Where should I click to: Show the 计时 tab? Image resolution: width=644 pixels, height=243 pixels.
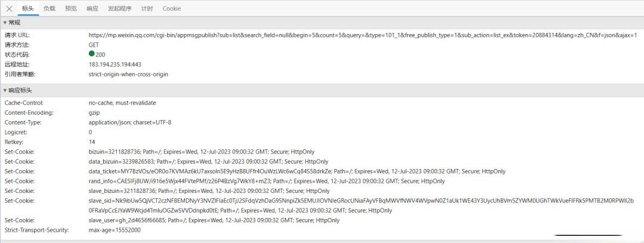tap(147, 8)
